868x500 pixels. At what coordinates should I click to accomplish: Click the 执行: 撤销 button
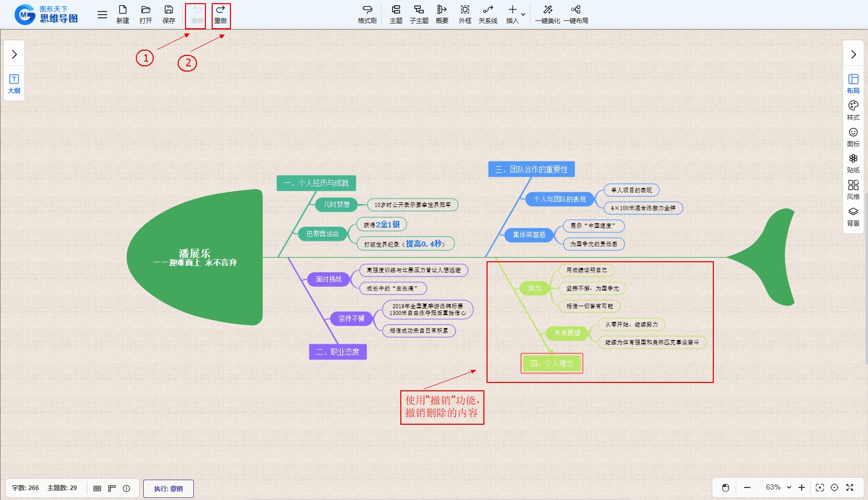tap(168, 489)
